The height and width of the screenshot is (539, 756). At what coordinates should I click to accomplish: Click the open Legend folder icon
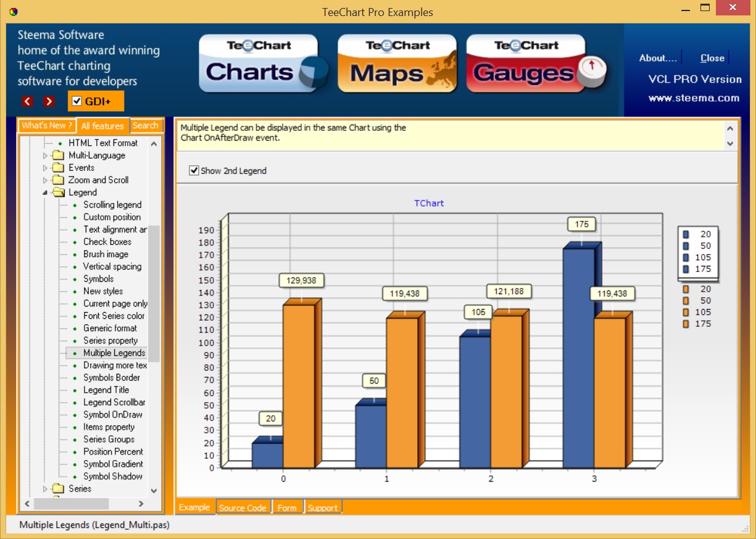(59, 192)
